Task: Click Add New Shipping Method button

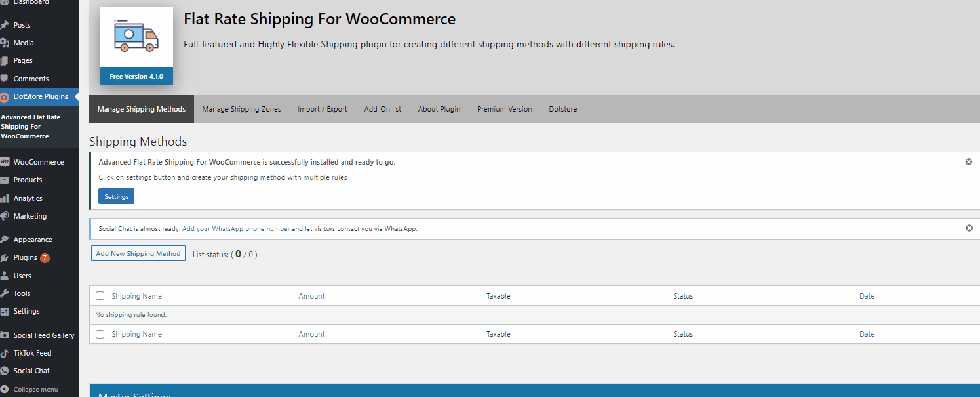Action: (x=138, y=253)
